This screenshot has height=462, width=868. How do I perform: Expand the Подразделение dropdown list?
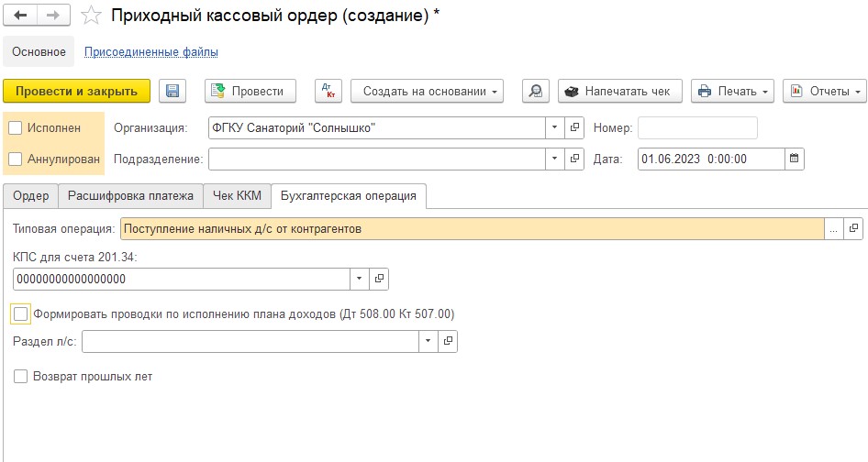[555, 159]
